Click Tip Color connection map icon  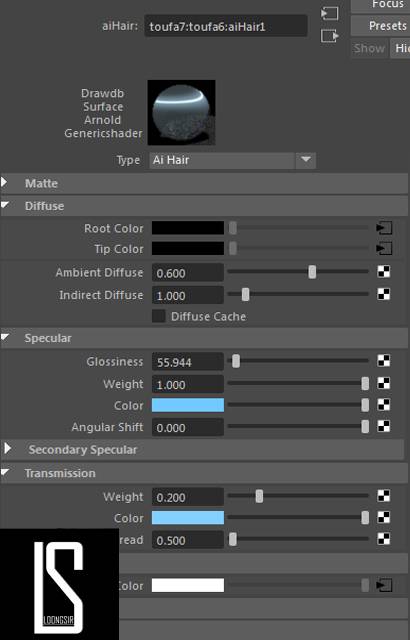click(384, 248)
